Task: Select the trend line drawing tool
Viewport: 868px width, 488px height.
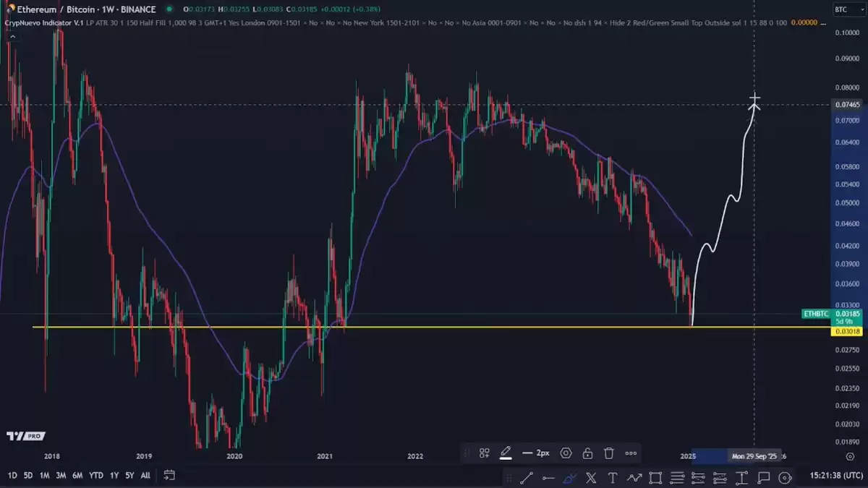Action: (x=526, y=477)
